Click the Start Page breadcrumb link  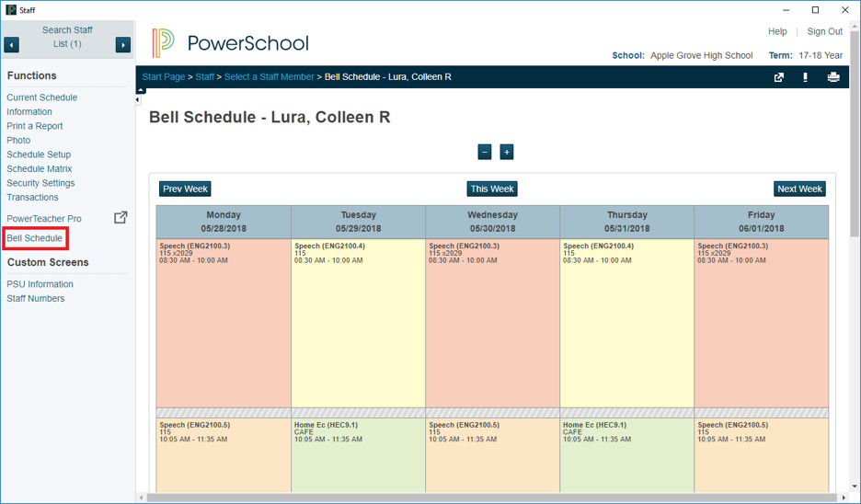(x=164, y=77)
